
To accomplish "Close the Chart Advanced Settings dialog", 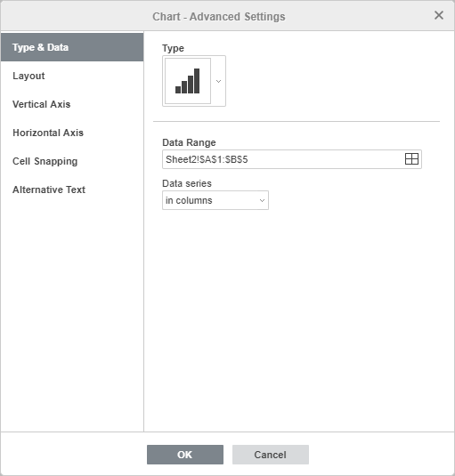I will 439,15.
